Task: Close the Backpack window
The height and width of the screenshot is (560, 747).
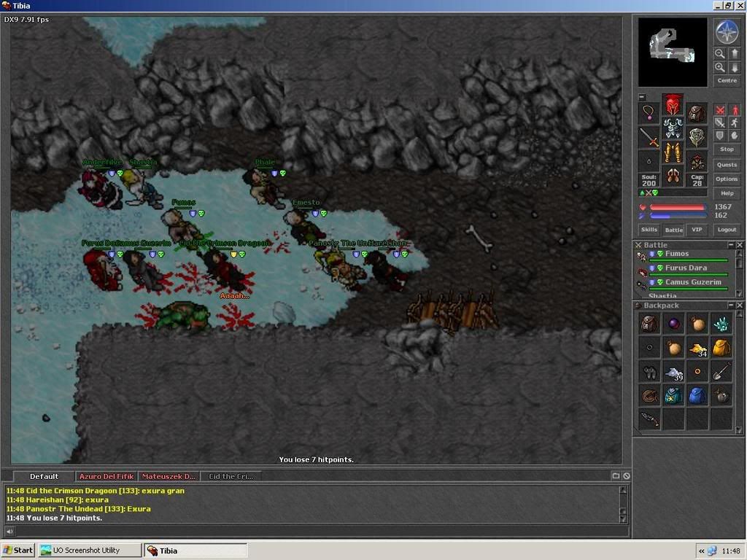Action: (740, 306)
